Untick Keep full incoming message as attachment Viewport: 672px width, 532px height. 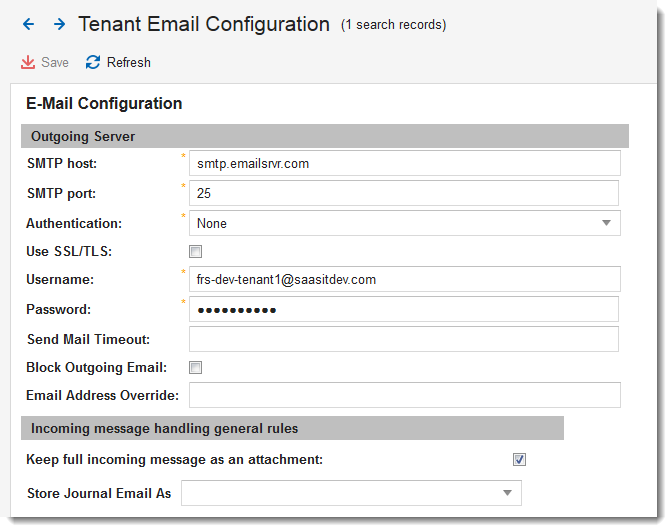coord(519,460)
